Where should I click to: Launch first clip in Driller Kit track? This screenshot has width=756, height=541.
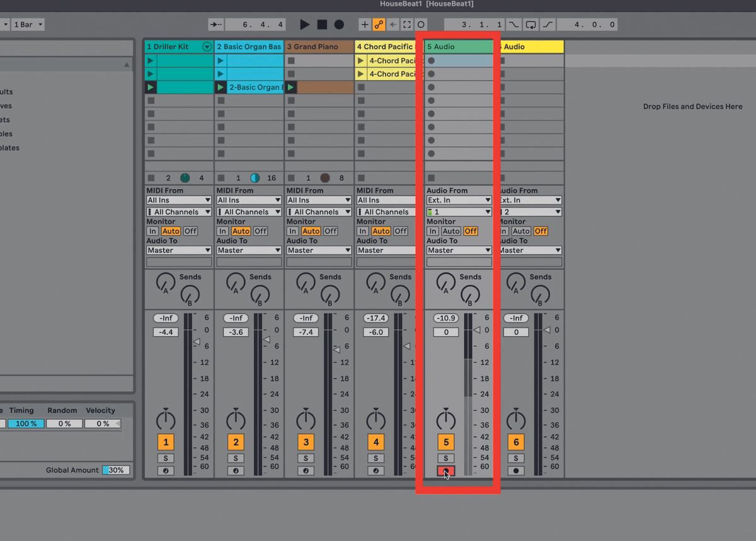pos(151,61)
